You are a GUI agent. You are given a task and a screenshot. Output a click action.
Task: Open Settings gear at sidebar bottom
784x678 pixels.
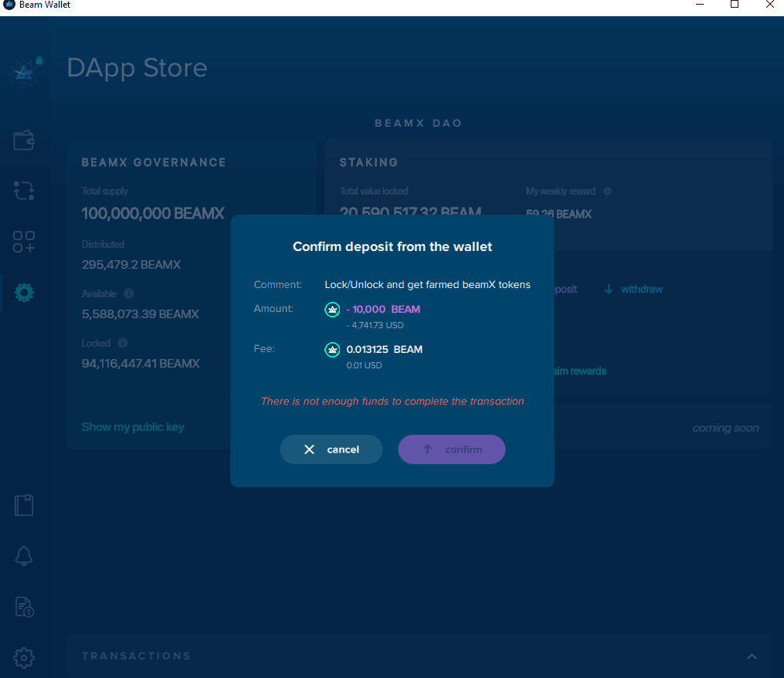coord(24,657)
